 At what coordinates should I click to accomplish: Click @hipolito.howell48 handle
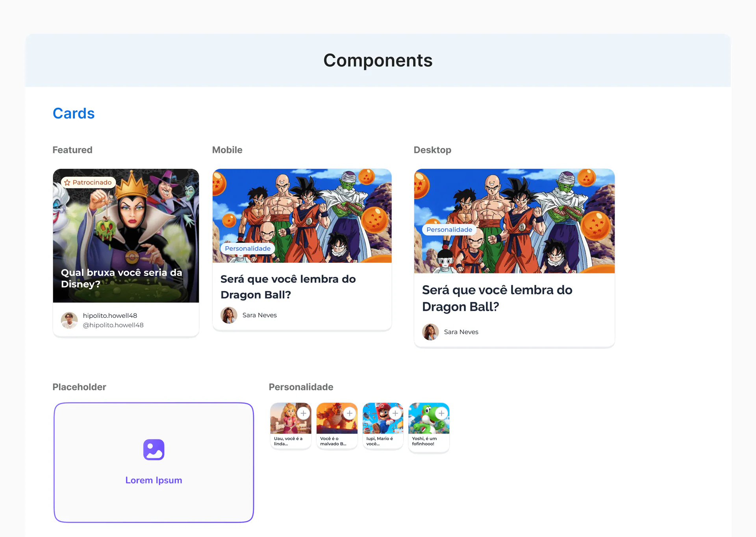click(x=113, y=325)
